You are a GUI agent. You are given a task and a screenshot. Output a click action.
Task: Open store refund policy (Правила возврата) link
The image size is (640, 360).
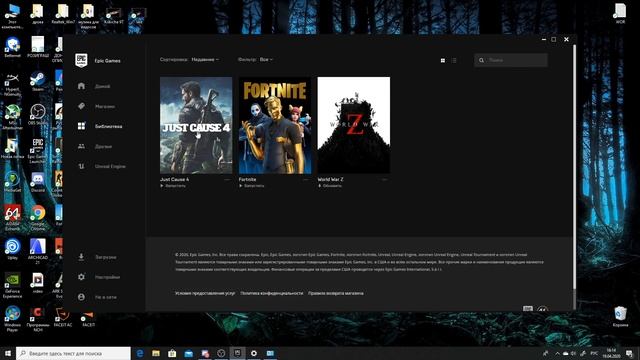[x=336, y=293]
